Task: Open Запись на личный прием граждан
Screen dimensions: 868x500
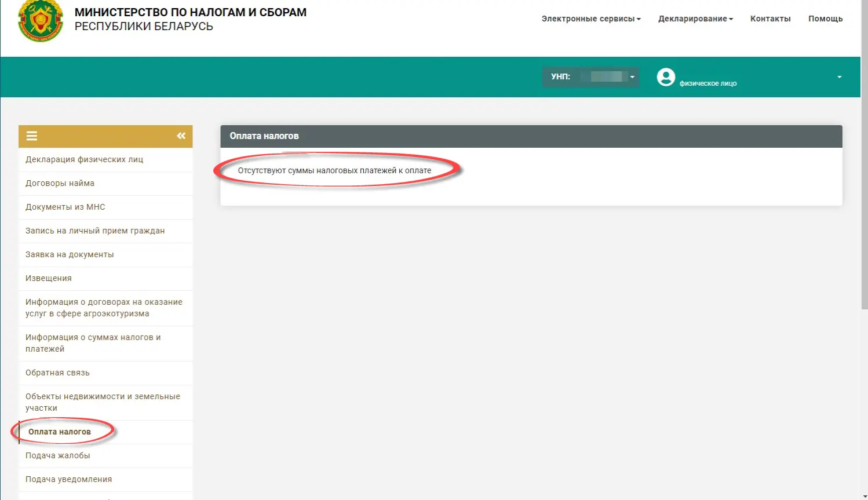Action: (105, 231)
